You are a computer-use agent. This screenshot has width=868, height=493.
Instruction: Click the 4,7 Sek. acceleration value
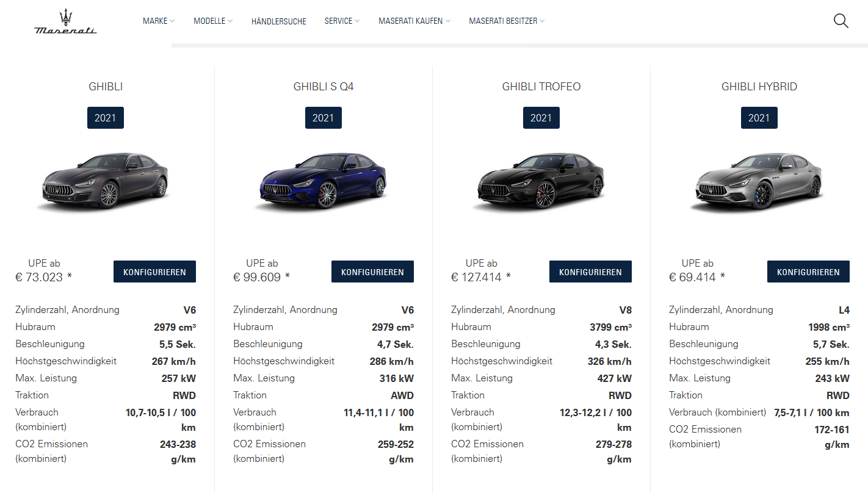pyautogui.click(x=396, y=344)
